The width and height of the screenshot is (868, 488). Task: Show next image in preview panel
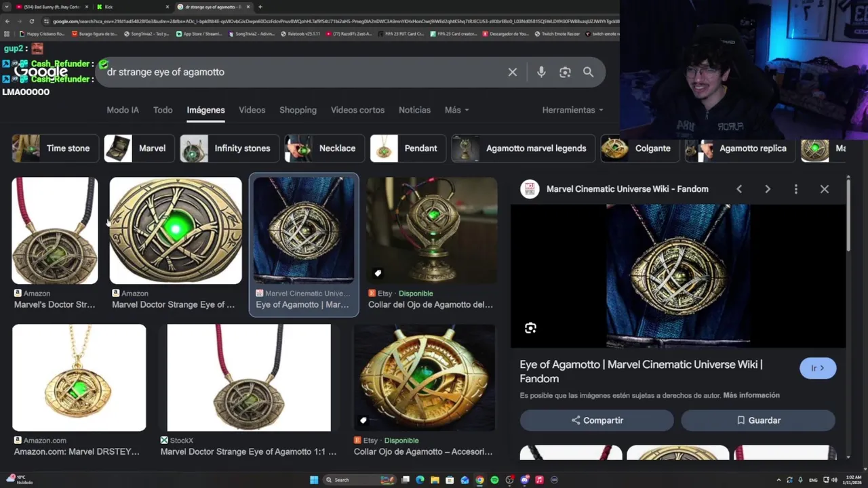[x=768, y=189]
